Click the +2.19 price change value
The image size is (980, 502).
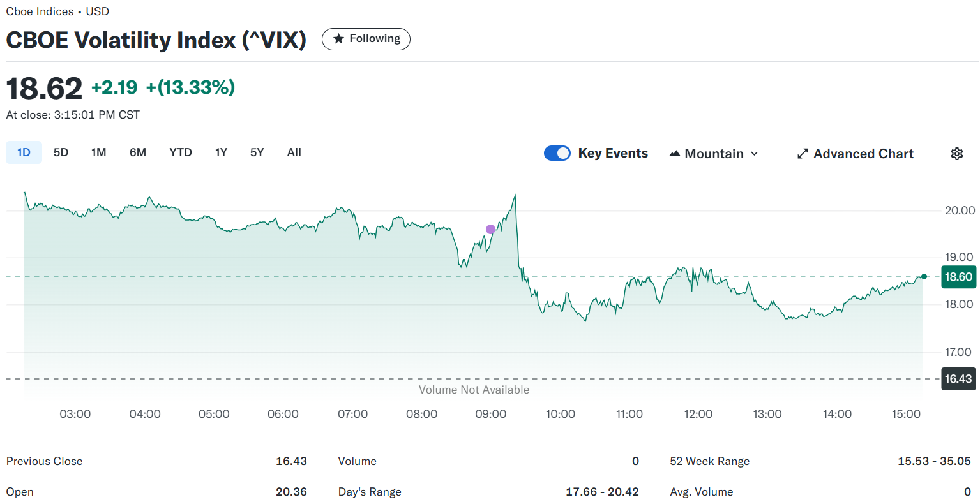click(114, 87)
